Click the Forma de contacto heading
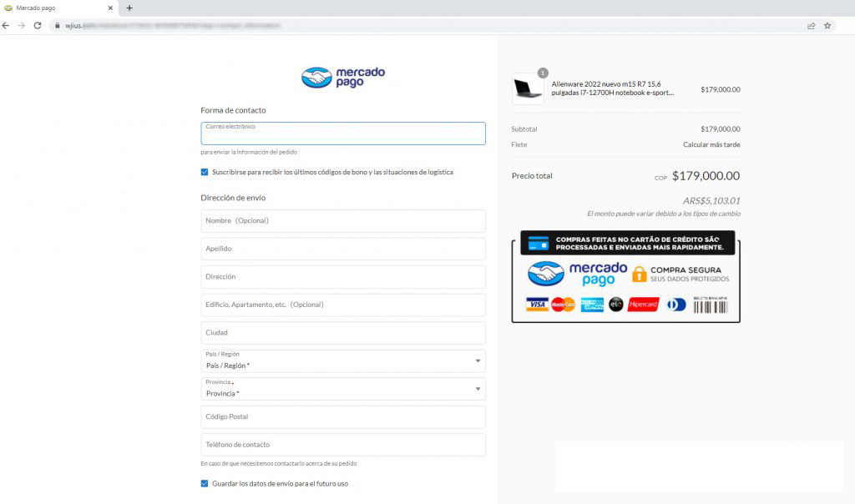The image size is (855, 504). [234, 111]
